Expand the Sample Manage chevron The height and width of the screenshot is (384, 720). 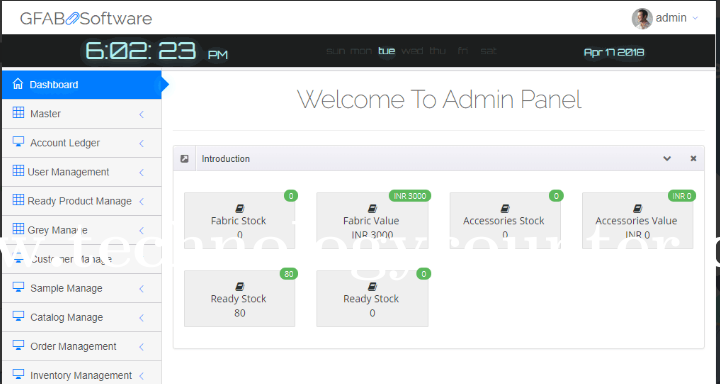141,288
